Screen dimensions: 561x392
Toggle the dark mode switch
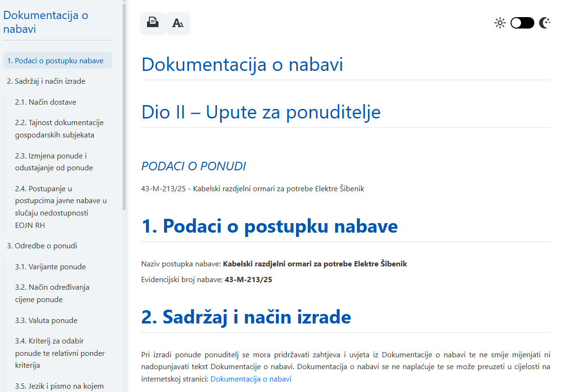pyautogui.click(x=522, y=23)
